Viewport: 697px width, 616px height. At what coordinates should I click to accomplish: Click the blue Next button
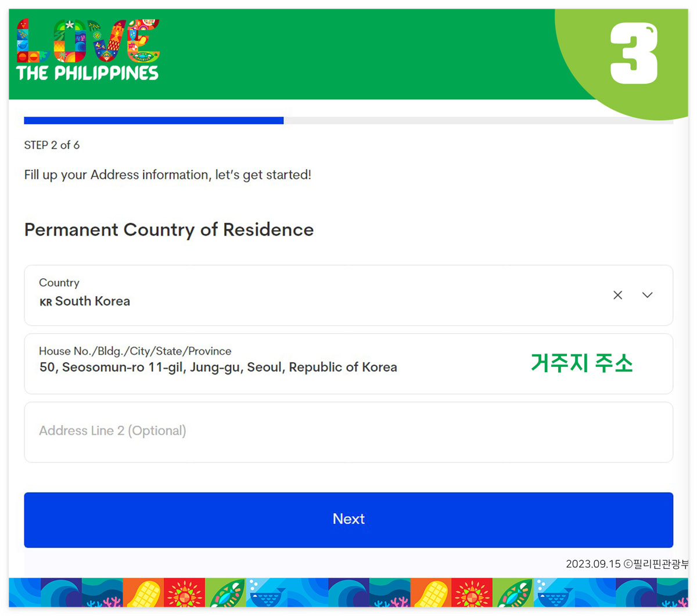click(348, 520)
